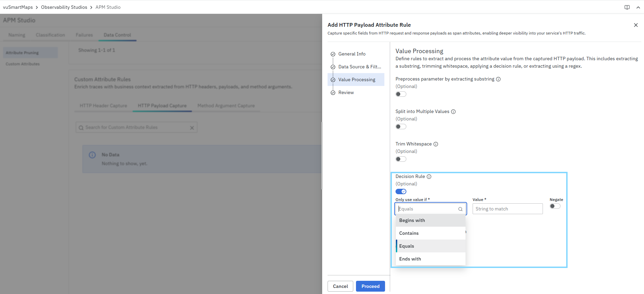The width and height of the screenshot is (644, 294).
Task: Open vuSmartMaps breadcrumb link
Action: pos(18,7)
